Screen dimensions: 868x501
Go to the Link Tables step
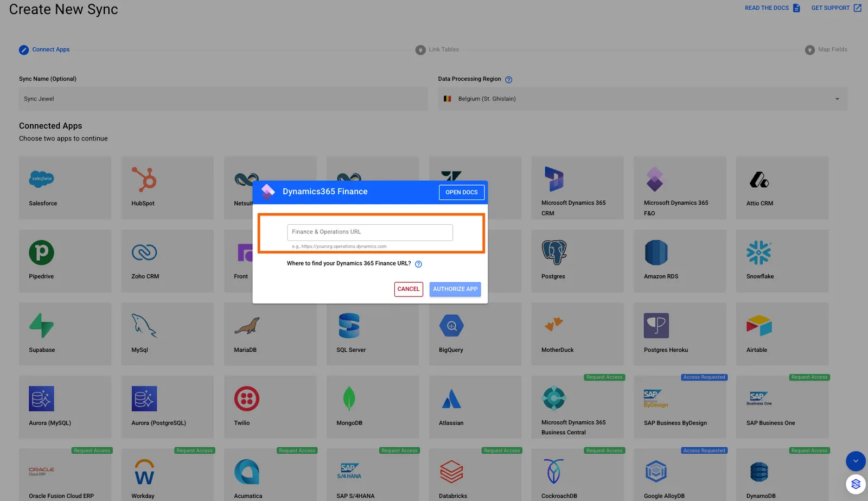pos(437,49)
